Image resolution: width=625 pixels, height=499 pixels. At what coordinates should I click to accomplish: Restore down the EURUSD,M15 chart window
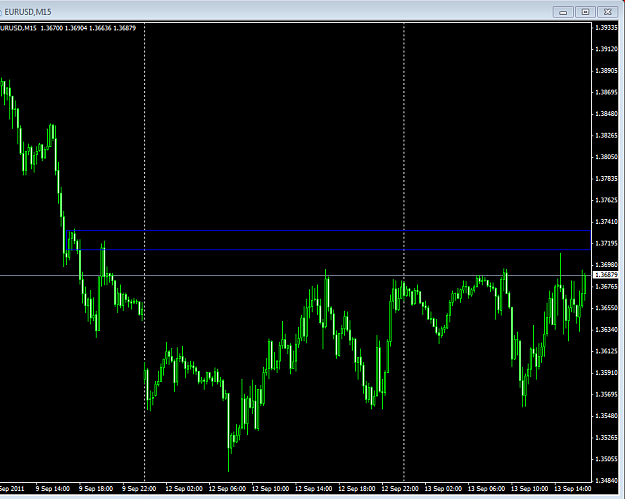click(x=585, y=12)
